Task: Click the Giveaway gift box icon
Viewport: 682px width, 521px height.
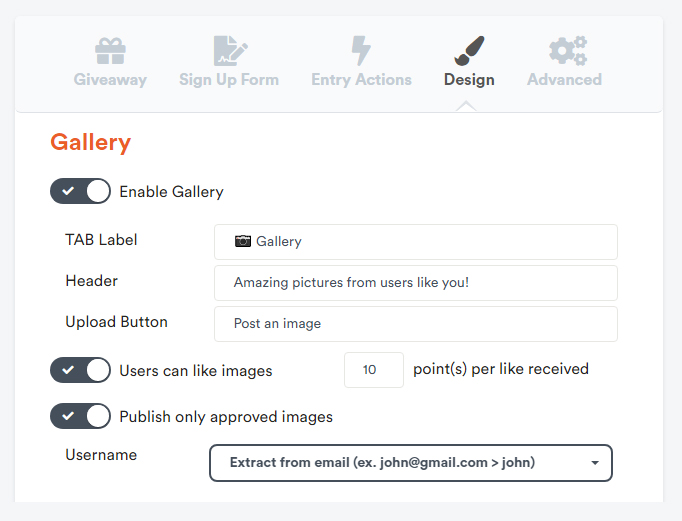Action: [x=110, y=51]
